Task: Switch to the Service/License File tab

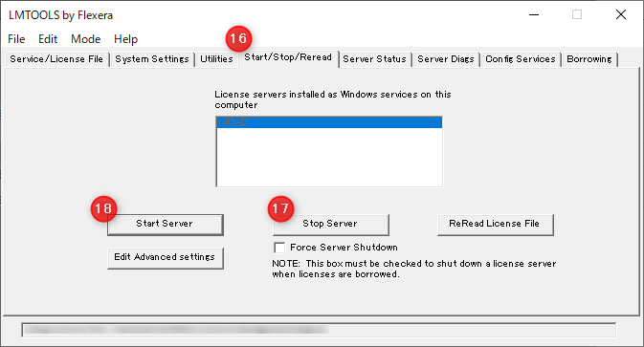Action: click(x=56, y=59)
